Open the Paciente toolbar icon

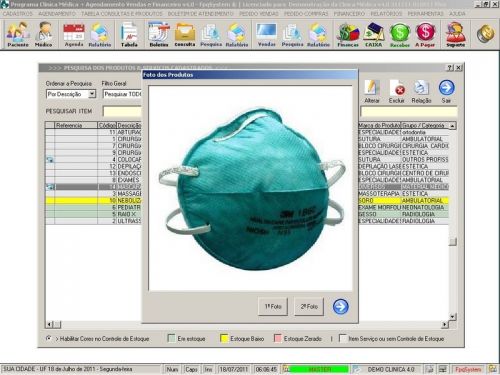[x=17, y=34]
